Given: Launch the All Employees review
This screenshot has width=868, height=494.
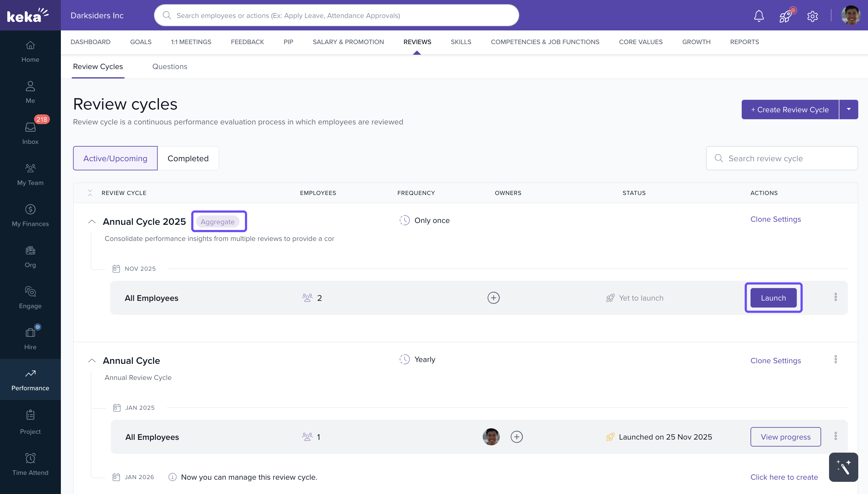Looking at the screenshot, I should click(773, 297).
